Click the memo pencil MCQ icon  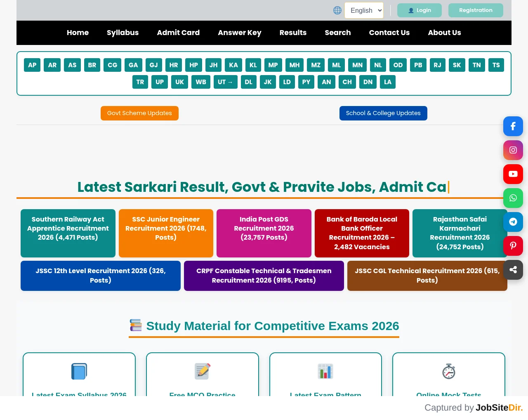[x=203, y=371]
